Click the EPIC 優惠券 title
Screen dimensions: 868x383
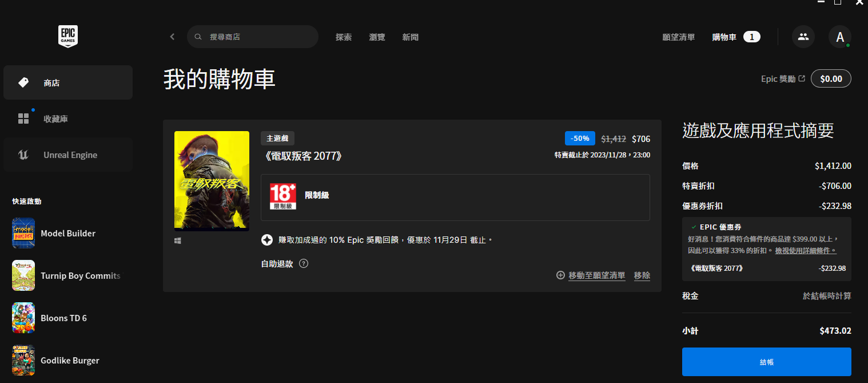[720, 227]
